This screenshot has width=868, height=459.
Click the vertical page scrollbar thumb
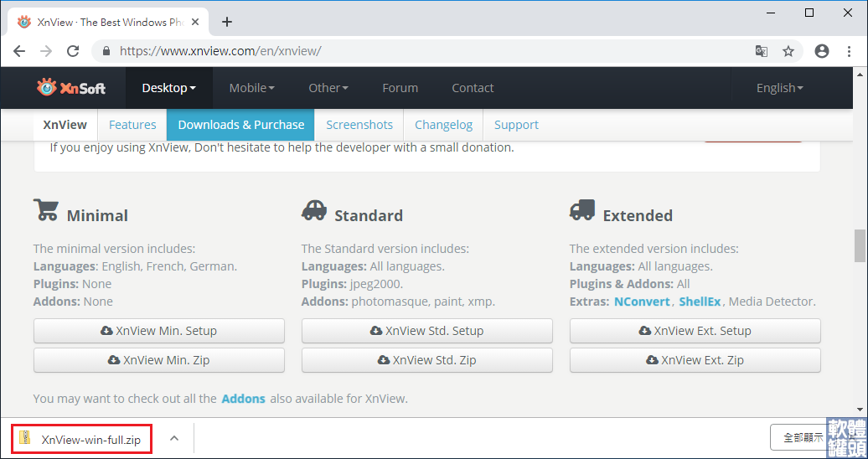pyautogui.click(x=859, y=245)
